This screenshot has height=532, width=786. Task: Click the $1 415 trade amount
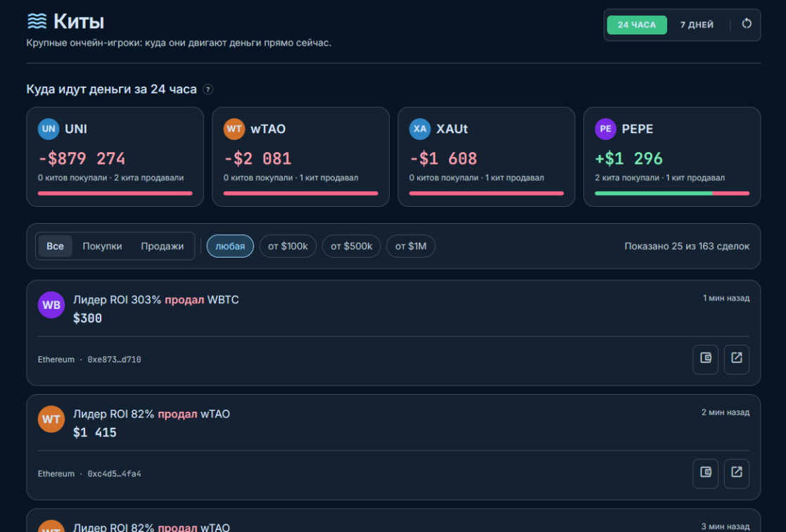pos(95,432)
